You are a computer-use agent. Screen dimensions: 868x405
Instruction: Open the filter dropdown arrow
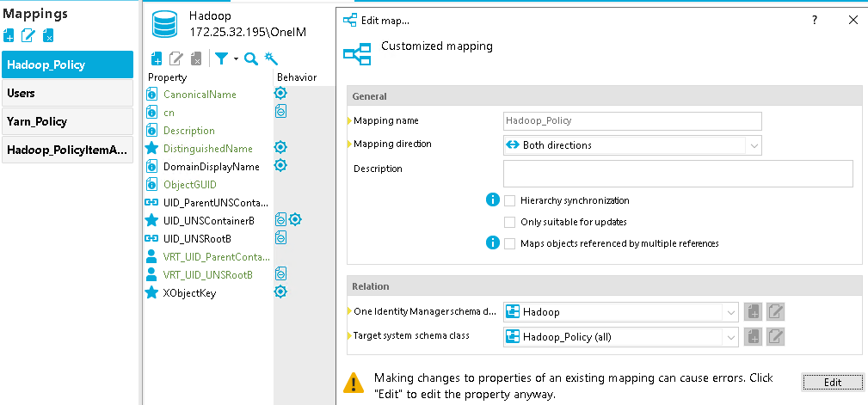pyautogui.click(x=235, y=58)
